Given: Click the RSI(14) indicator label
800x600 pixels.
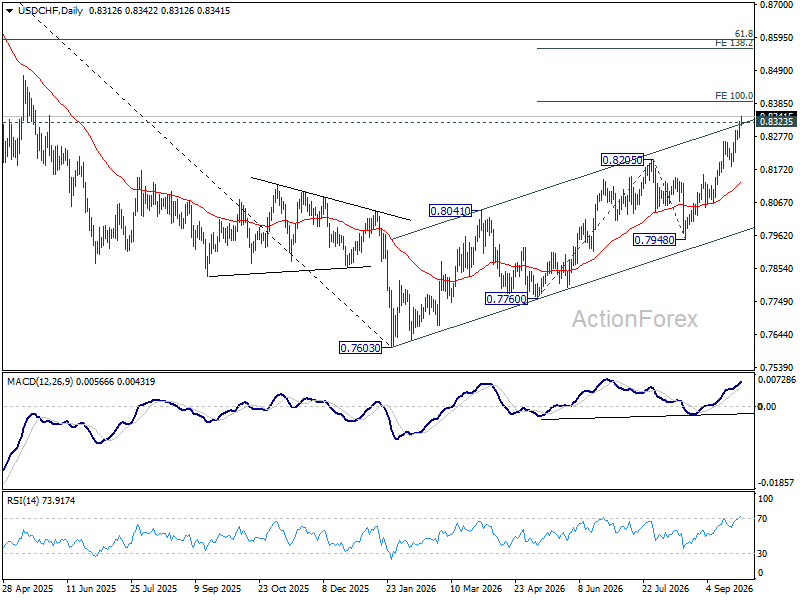Looking at the screenshot, I should (x=23, y=501).
